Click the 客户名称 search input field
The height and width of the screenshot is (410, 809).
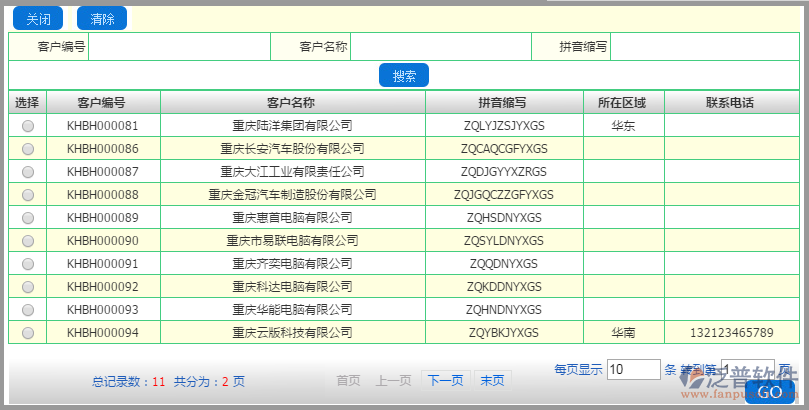pyautogui.click(x=440, y=46)
